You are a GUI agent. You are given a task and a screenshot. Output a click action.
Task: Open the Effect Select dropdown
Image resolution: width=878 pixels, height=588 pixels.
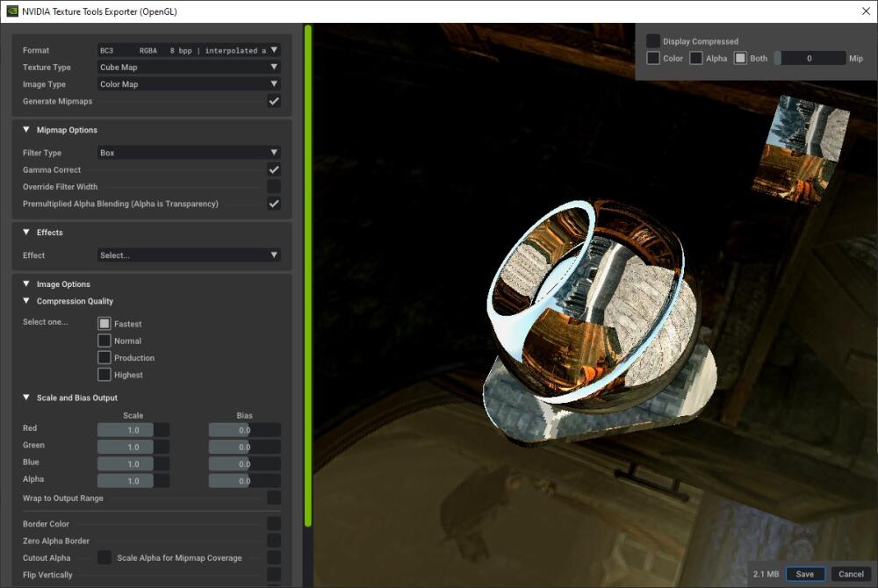pyautogui.click(x=189, y=255)
